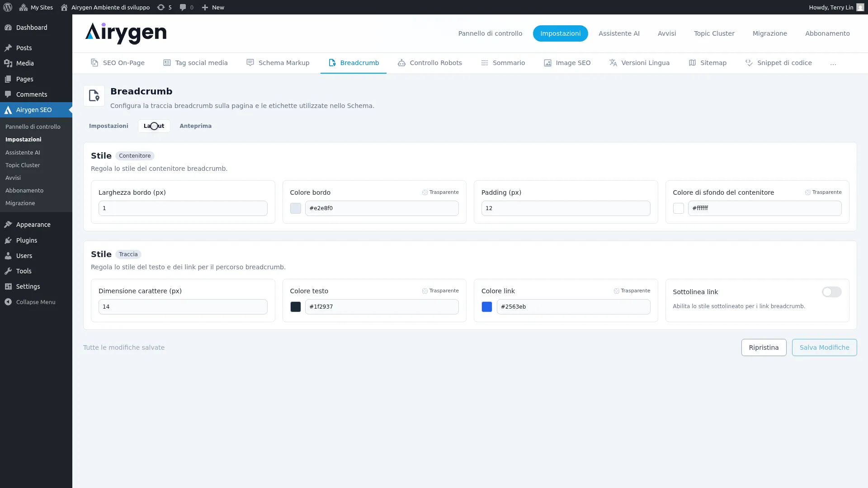Open the updates icon showing 5
Image resolution: width=868 pixels, height=488 pixels.
pyautogui.click(x=161, y=7)
